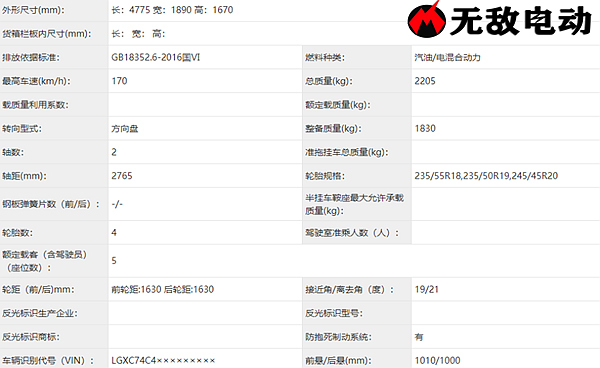Click the 外形尺寸(mm) label cell
This screenshot has width=600, height=368.
click(54, 10)
